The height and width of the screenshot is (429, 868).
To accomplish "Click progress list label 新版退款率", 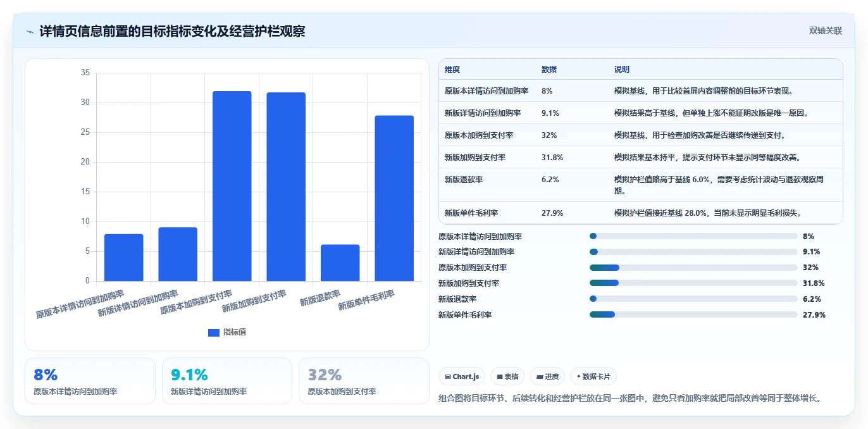I will (x=457, y=299).
